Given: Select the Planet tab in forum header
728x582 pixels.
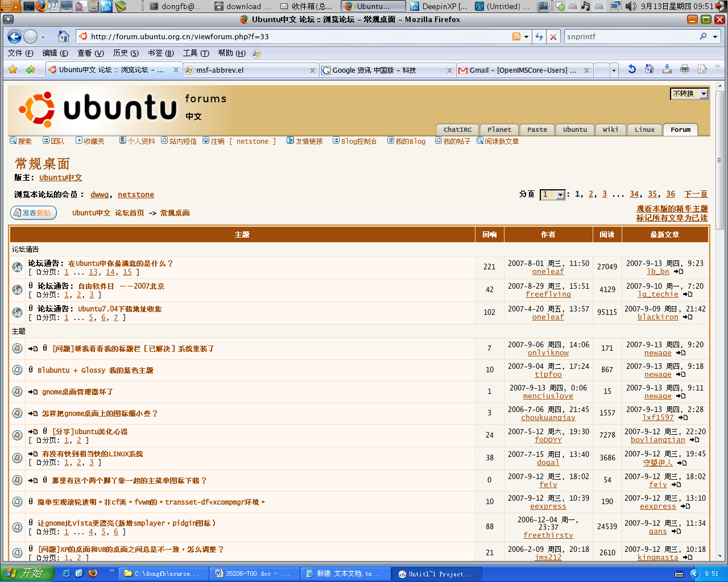Looking at the screenshot, I should [499, 130].
